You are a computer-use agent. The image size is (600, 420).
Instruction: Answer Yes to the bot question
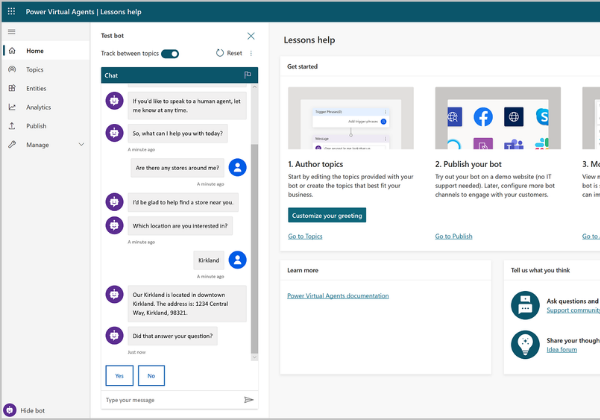click(x=119, y=376)
